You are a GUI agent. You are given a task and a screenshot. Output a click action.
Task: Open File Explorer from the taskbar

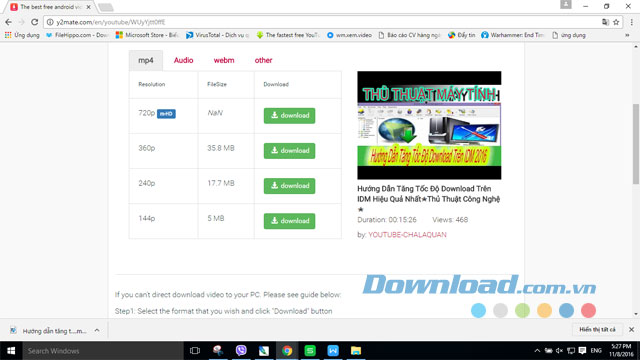356,351
